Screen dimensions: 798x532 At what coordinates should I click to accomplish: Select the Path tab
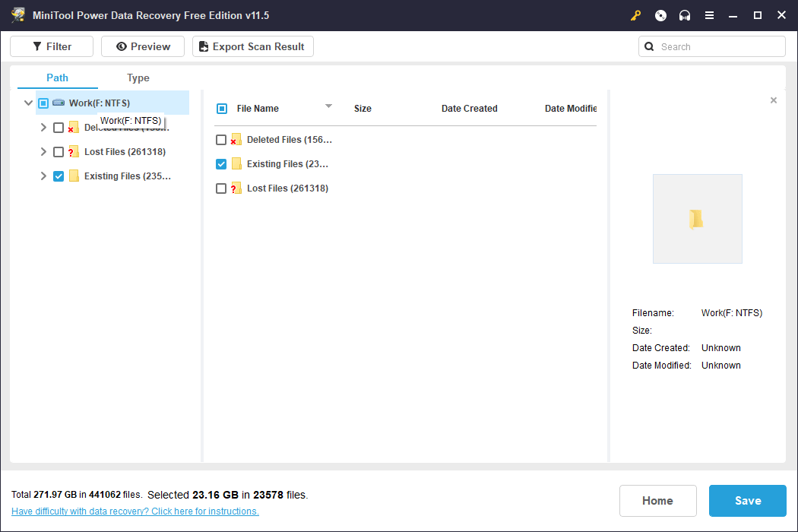pyautogui.click(x=56, y=78)
